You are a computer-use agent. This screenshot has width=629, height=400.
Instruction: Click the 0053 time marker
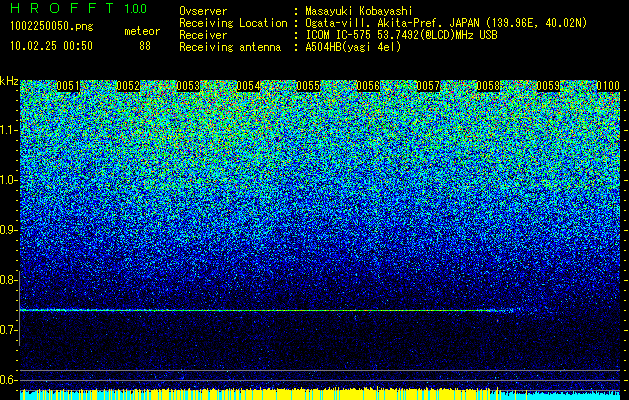point(188,86)
